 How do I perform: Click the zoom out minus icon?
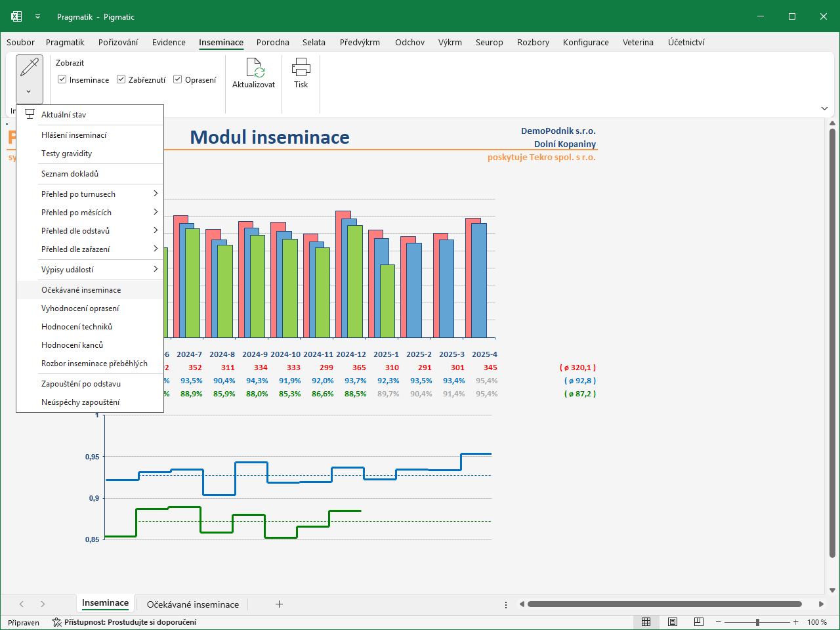(719, 622)
